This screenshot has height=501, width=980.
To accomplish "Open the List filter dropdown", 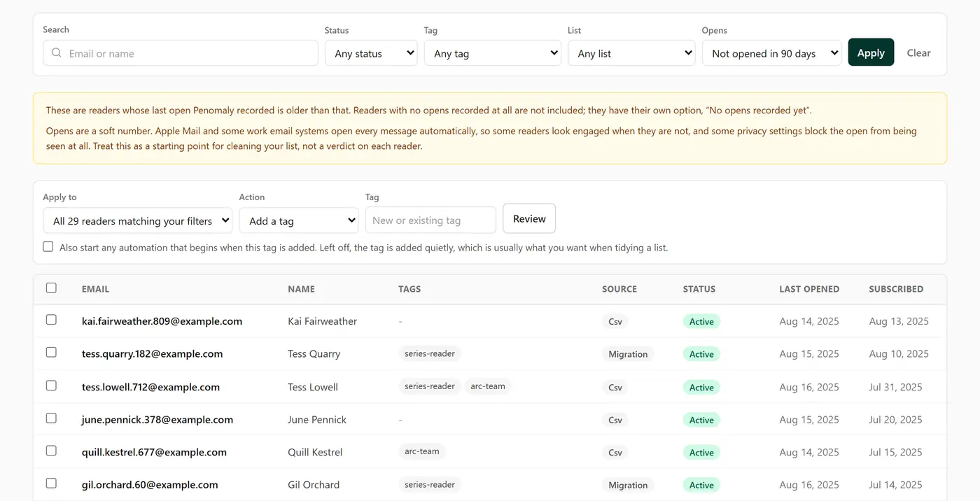I will click(x=631, y=53).
